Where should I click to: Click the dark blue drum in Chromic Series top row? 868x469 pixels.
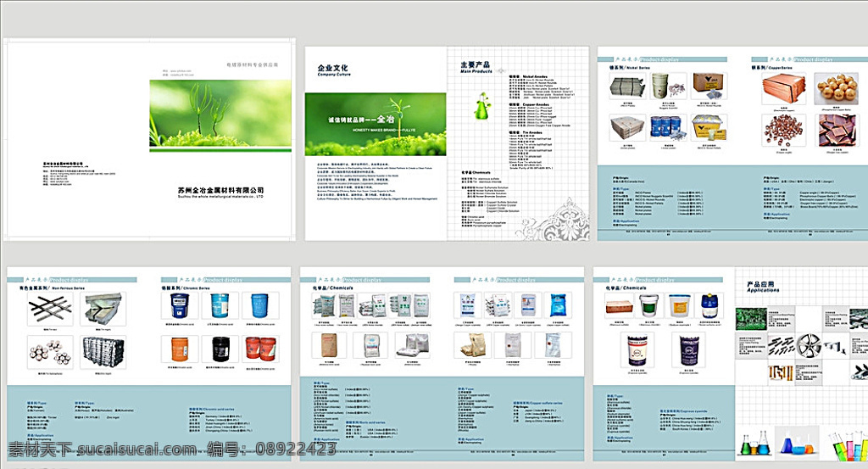(x=180, y=305)
